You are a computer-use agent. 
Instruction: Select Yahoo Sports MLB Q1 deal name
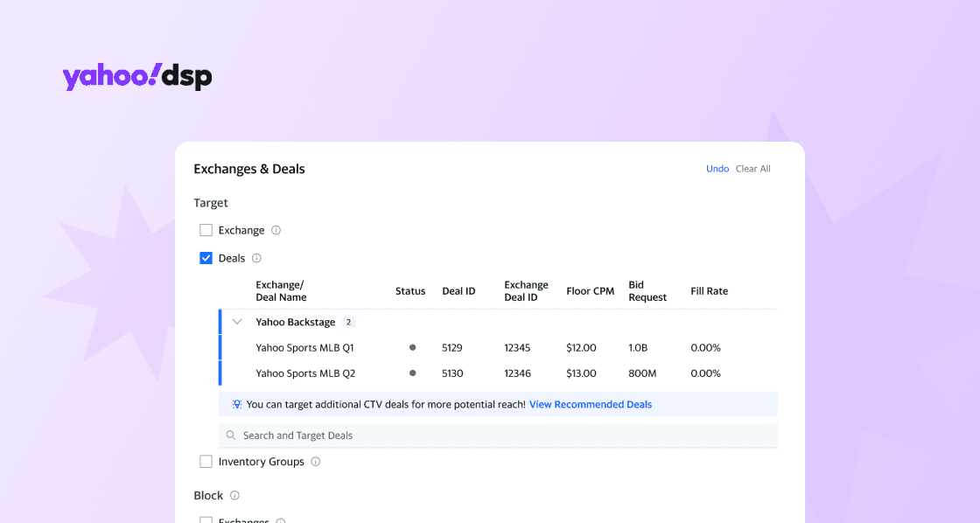click(x=305, y=348)
